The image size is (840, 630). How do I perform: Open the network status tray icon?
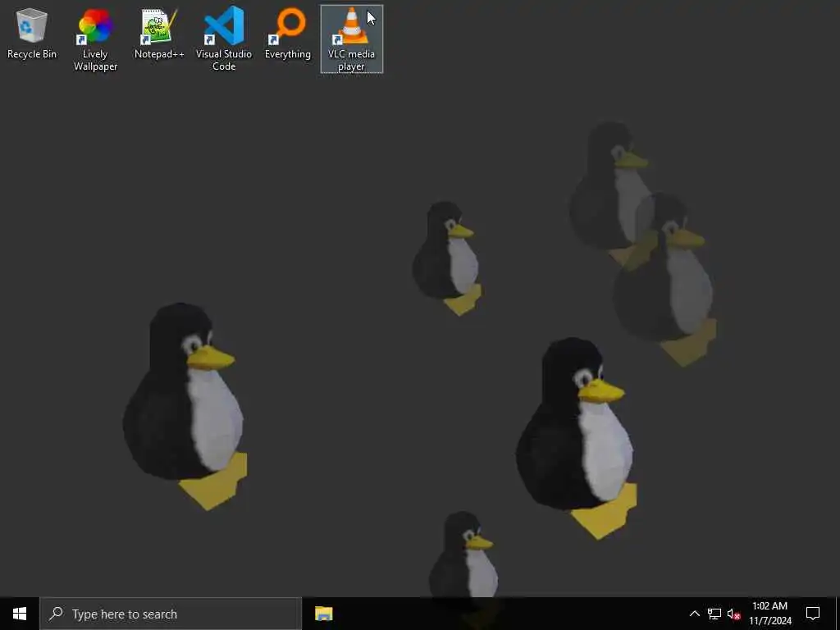point(714,614)
